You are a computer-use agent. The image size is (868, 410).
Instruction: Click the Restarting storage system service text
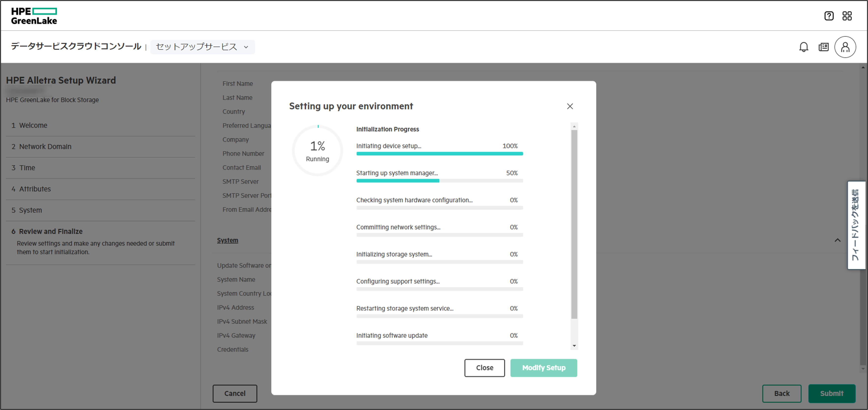coord(405,308)
